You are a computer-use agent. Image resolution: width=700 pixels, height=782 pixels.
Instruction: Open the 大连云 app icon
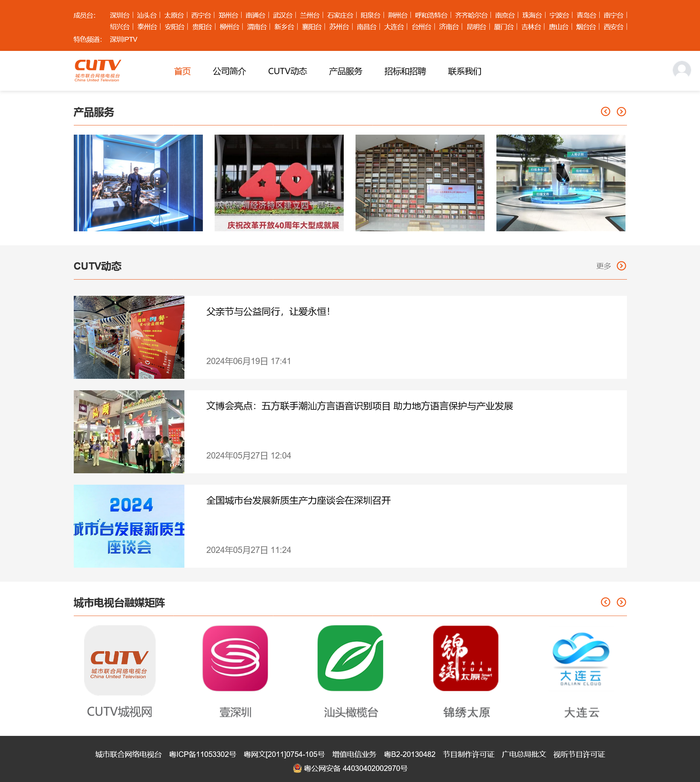click(x=581, y=659)
